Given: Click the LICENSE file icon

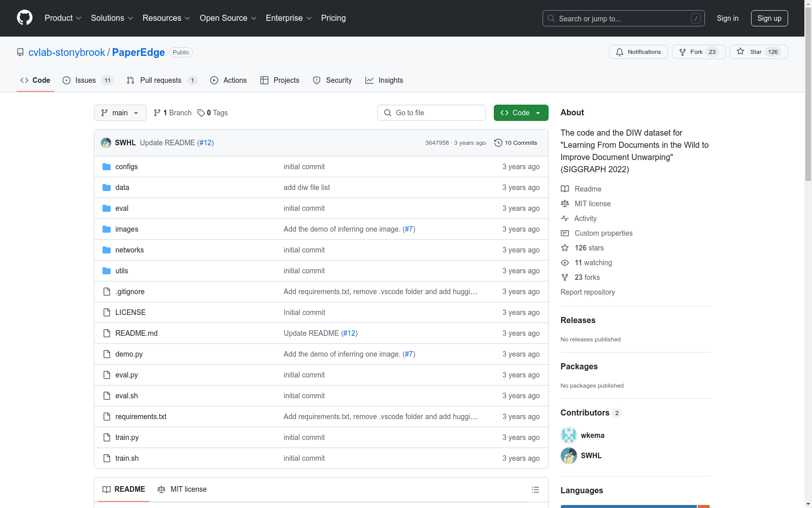Looking at the screenshot, I should tap(107, 312).
